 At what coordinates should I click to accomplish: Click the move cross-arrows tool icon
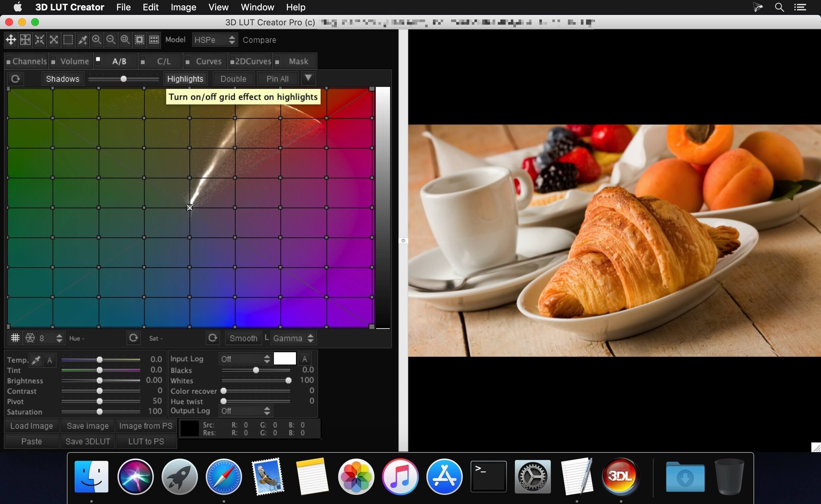[x=11, y=40]
